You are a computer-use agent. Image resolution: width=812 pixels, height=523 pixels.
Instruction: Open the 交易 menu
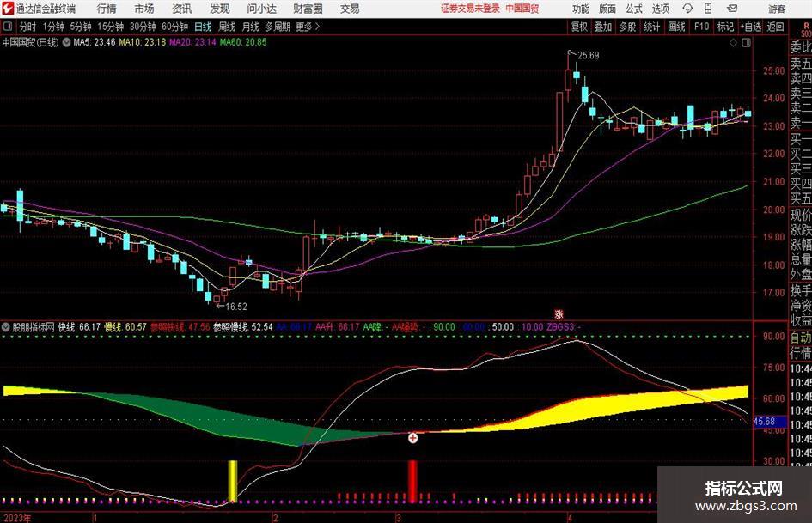tap(350, 9)
